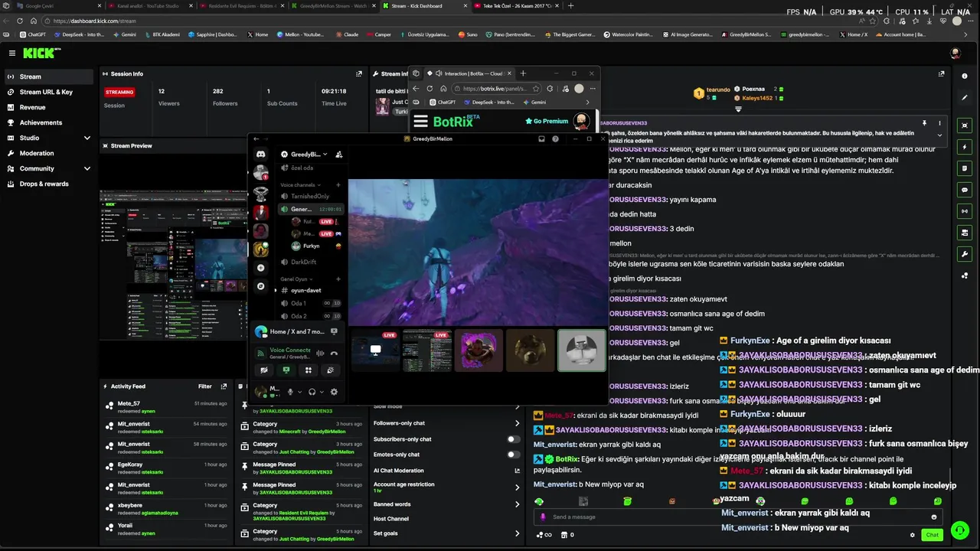This screenshot has width=980, height=551.
Task: Open Discord help icon
Action: click(555, 139)
